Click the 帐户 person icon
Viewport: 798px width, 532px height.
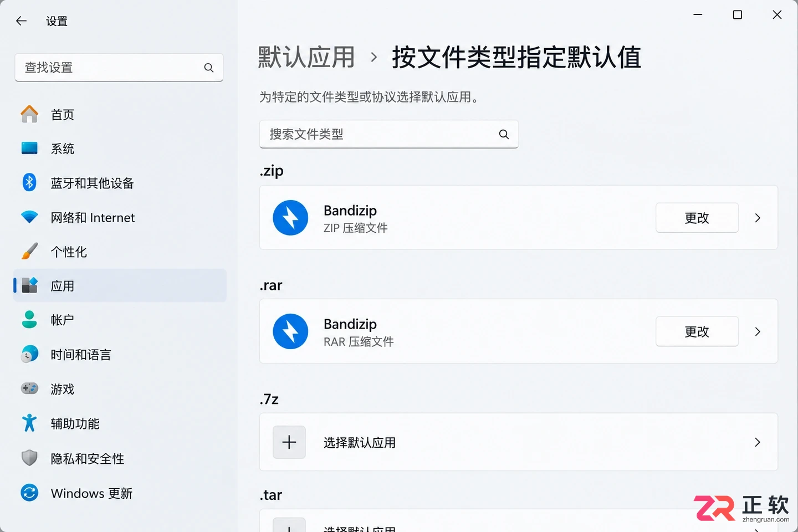[29, 320]
